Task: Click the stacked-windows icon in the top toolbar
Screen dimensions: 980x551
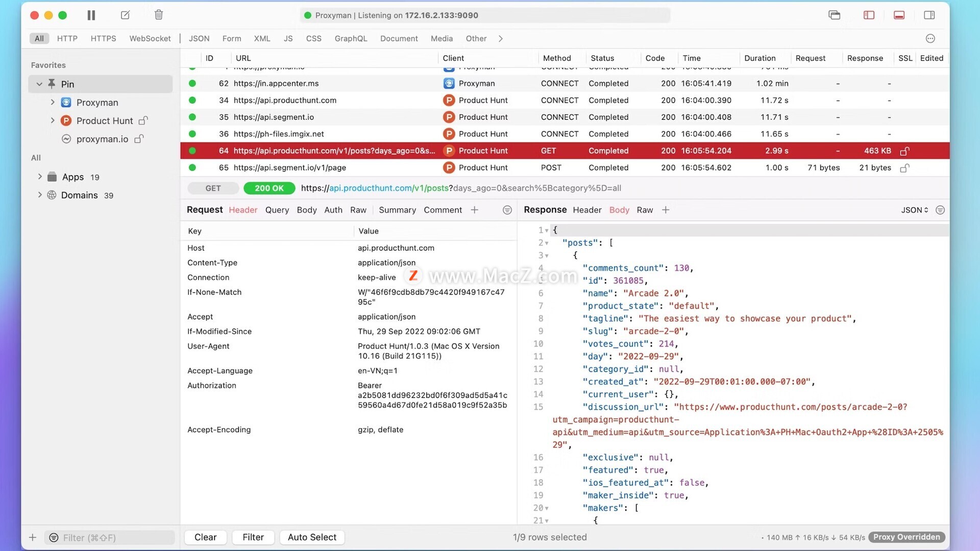Action: coord(835,15)
